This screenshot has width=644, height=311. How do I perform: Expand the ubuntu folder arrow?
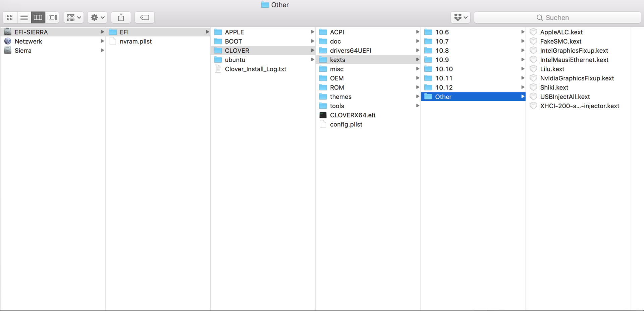pos(313,60)
